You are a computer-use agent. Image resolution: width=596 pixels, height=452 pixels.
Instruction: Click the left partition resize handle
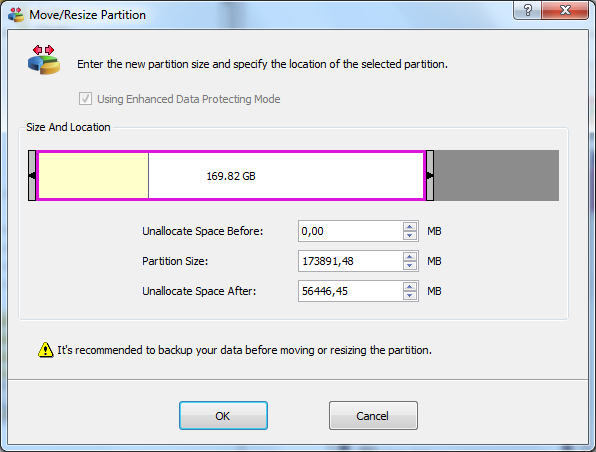point(32,175)
